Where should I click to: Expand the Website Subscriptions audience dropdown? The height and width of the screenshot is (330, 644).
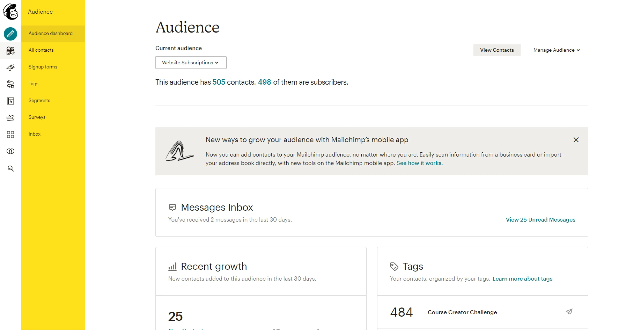coord(191,63)
